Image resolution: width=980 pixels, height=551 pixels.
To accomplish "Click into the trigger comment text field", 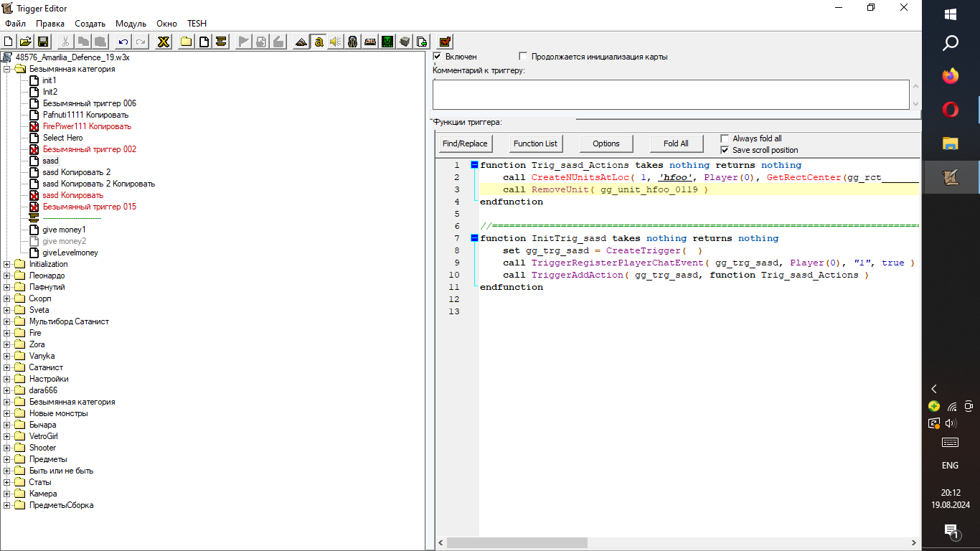I will [x=670, y=95].
